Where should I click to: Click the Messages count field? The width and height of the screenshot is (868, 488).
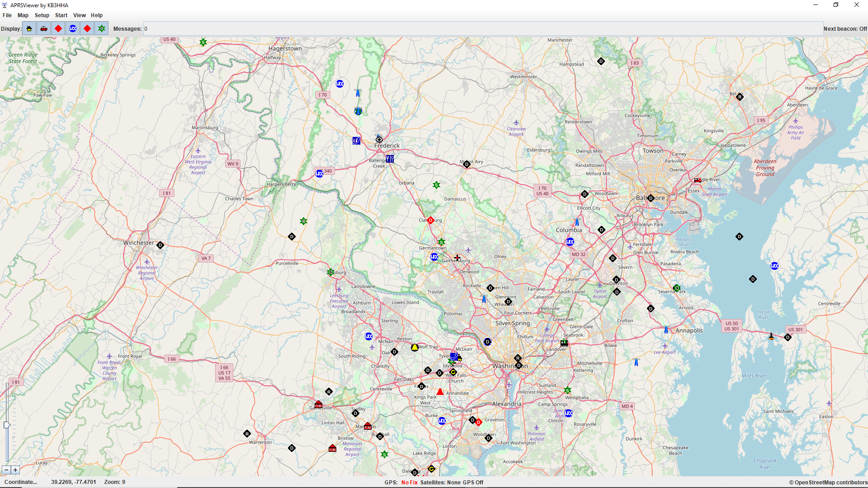[x=483, y=29]
